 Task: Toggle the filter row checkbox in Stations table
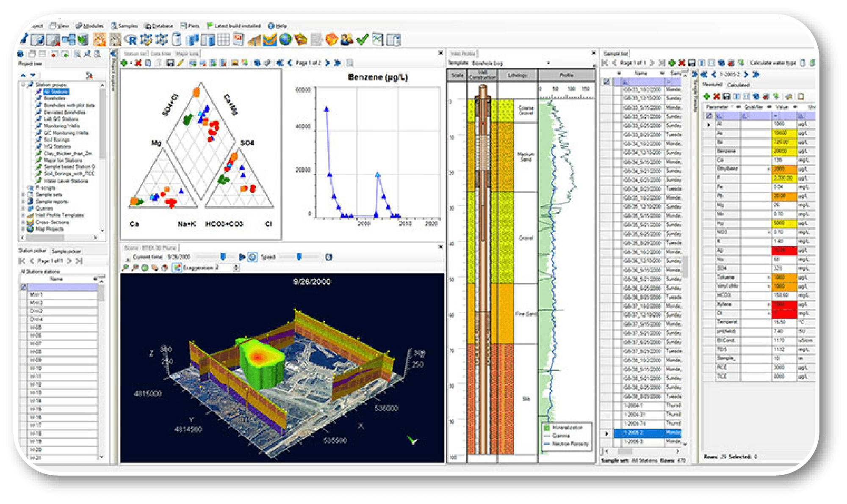(x=24, y=287)
